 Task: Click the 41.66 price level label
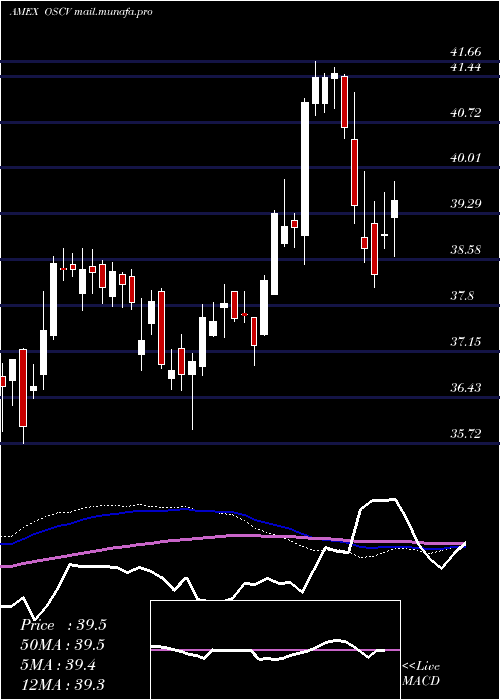click(x=466, y=52)
